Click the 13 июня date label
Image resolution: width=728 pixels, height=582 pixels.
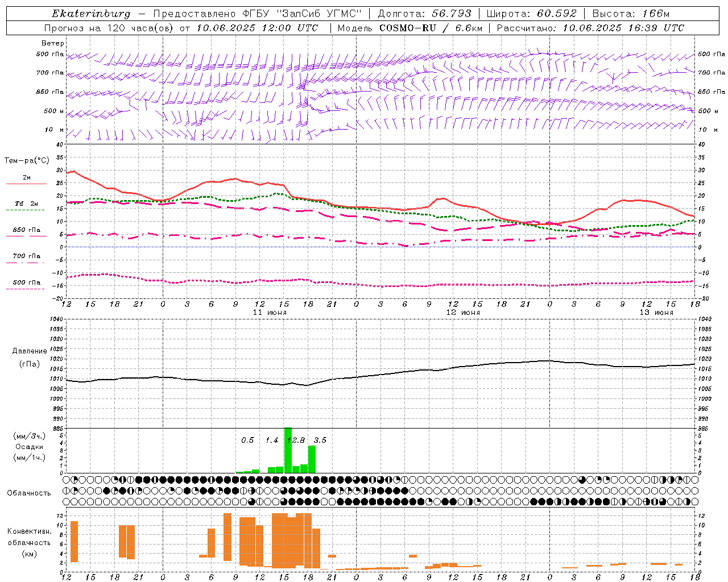(x=656, y=313)
